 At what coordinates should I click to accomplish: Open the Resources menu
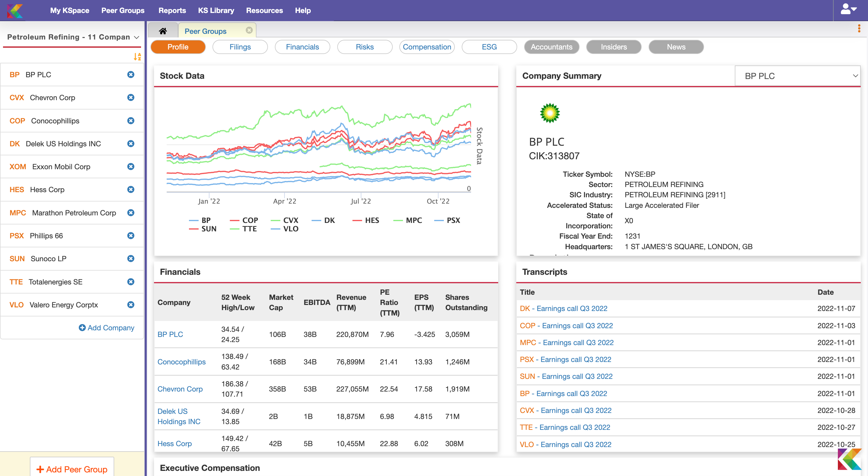click(x=265, y=11)
